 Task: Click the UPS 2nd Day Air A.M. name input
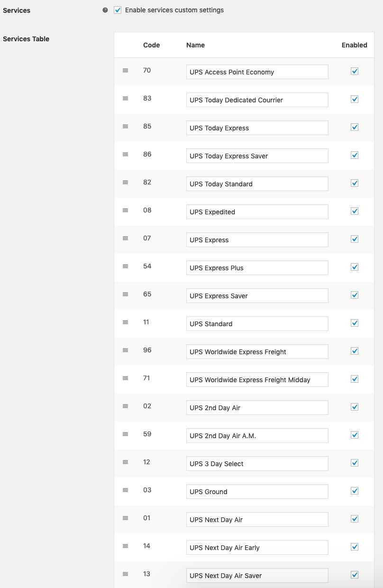[257, 435]
